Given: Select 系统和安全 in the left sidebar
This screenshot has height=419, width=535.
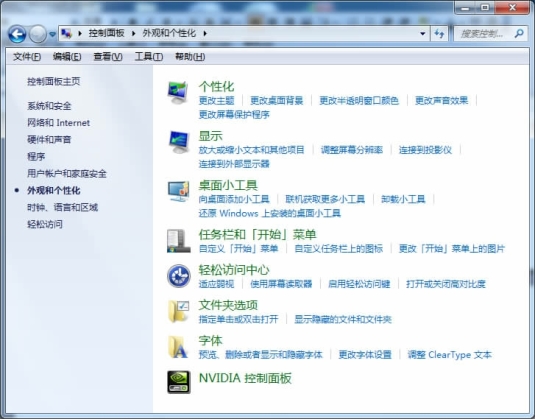Looking at the screenshot, I should [49, 106].
